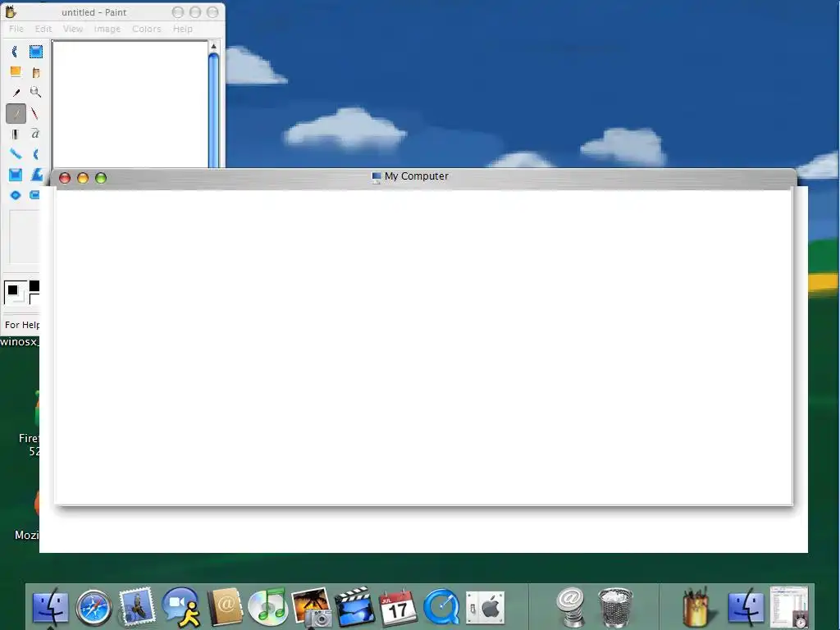Screen dimensions: 840x630
Task: Choose the Eraser tool in Paint
Action: click(x=16, y=72)
